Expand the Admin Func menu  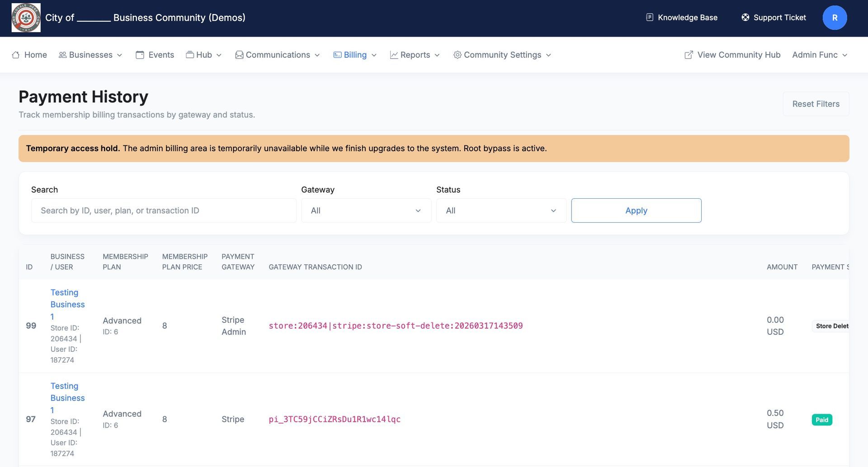820,55
